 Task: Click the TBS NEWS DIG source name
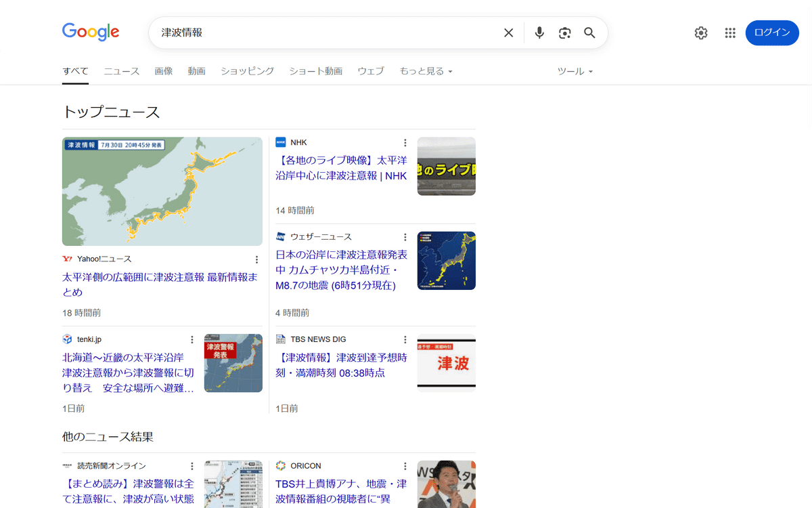click(318, 339)
